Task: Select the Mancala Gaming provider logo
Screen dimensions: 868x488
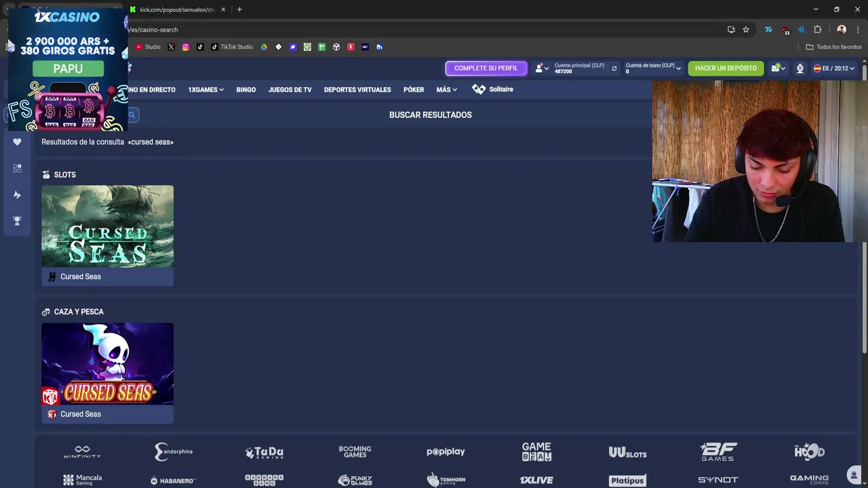Action: [82, 480]
